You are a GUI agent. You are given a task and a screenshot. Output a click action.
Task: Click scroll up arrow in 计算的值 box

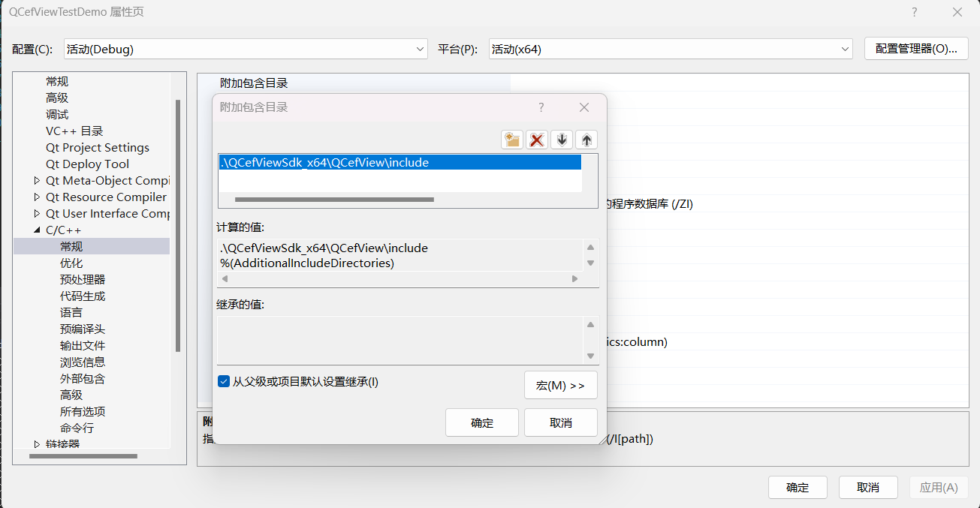click(x=590, y=248)
